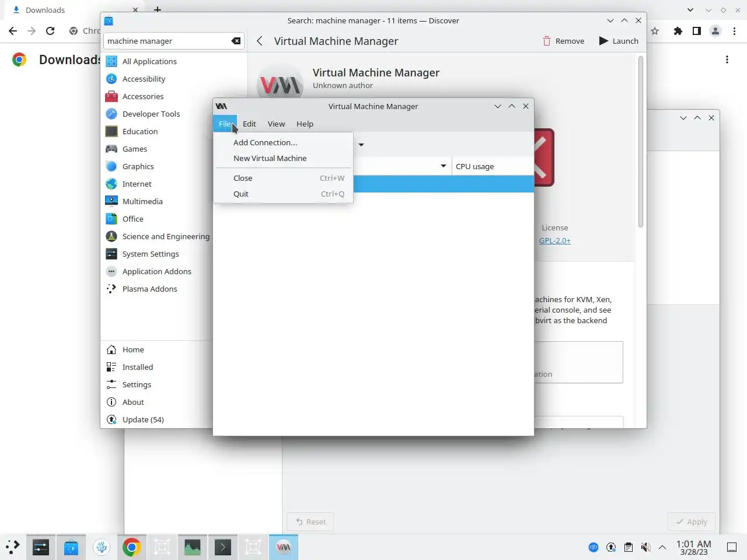The image size is (747, 560).
Task: Open the terminal taskbar icon
Action: click(x=223, y=547)
